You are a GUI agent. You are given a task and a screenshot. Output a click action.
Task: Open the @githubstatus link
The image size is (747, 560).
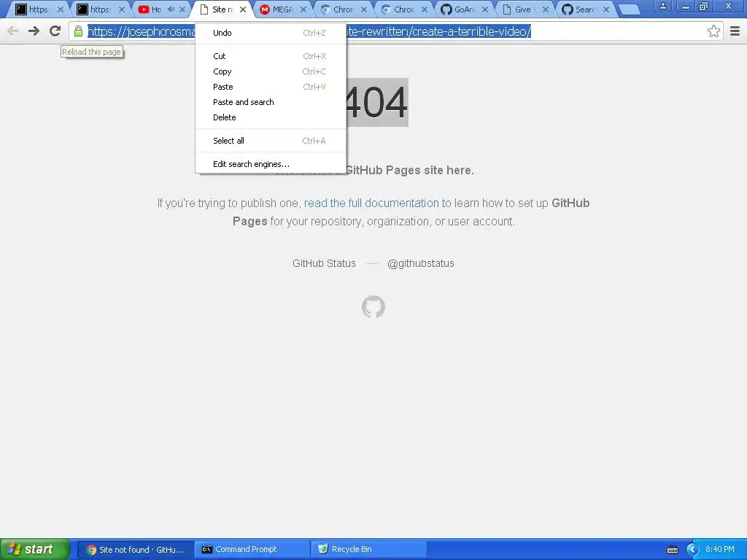coord(421,263)
